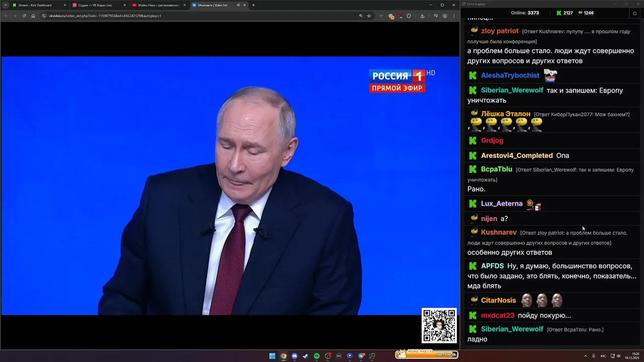Viewport: 644px width, 362px height.
Task: Open BcpaTblu's chat username
Action: 497,169
